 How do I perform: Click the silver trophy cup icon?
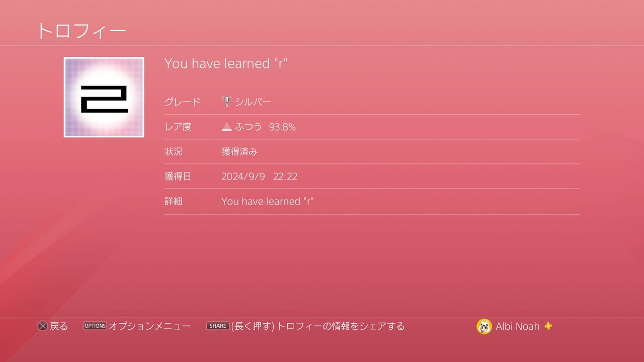coord(227,102)
